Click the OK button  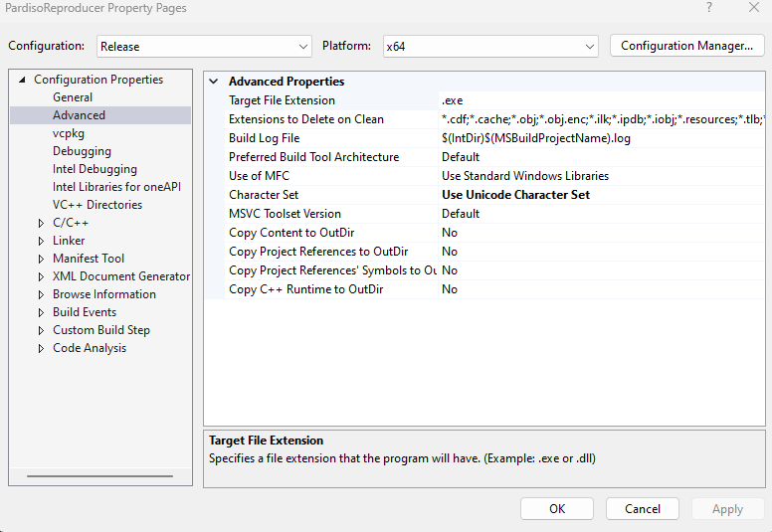(x=557, y=508)
